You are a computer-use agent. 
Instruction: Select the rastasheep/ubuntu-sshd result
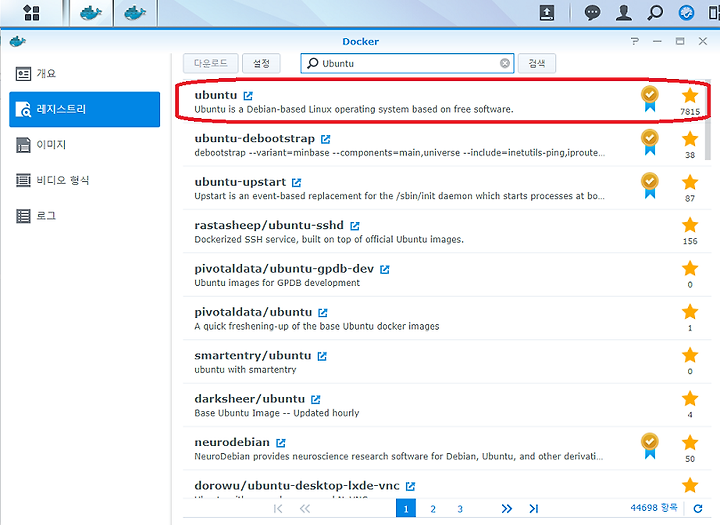click(443, 231)
